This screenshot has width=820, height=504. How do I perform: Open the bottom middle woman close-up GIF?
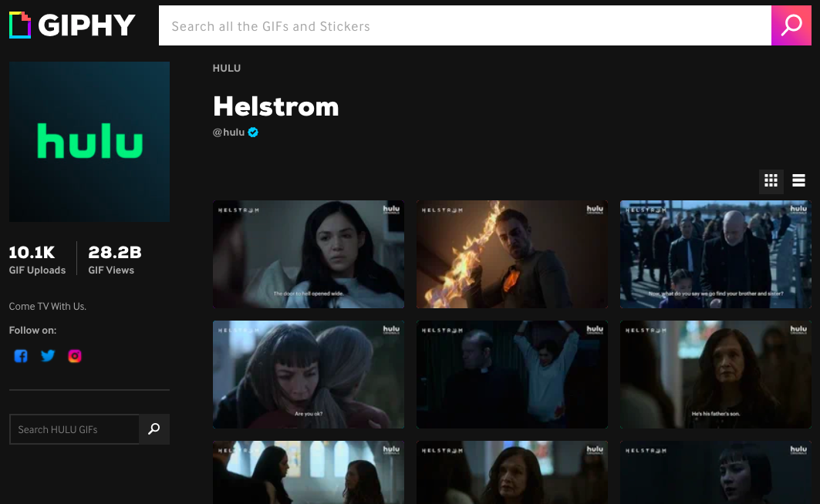[x=512, y=472]
